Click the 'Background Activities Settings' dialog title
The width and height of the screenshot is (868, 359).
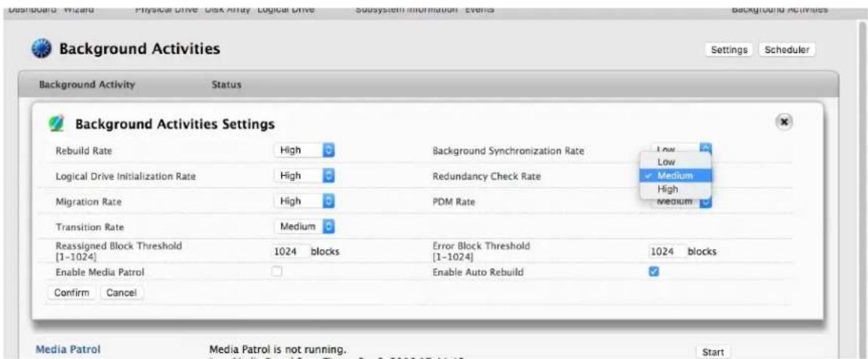[x=175, y=124]
